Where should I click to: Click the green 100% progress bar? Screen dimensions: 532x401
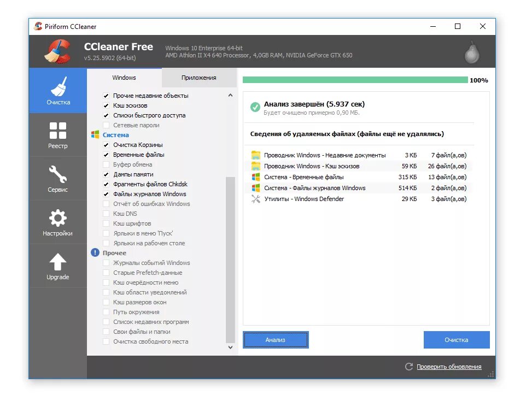355,80
